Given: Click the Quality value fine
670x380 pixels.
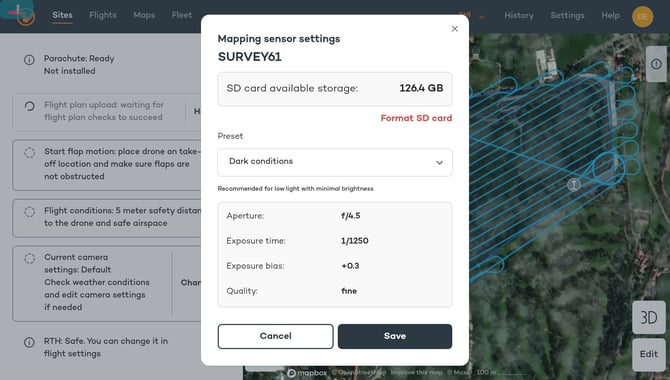Looking at the screenshot, I should coord(349,291).
